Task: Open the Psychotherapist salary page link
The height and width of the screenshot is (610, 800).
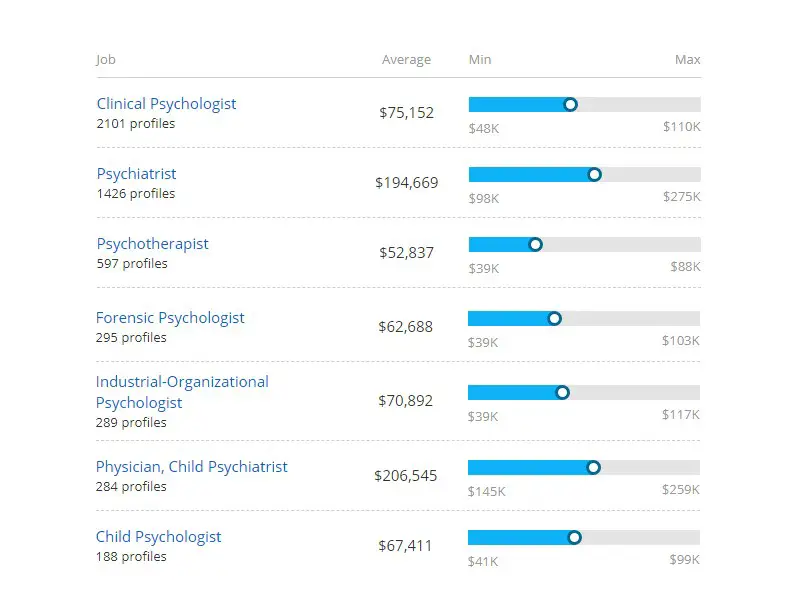Action: tap(152, 244)
